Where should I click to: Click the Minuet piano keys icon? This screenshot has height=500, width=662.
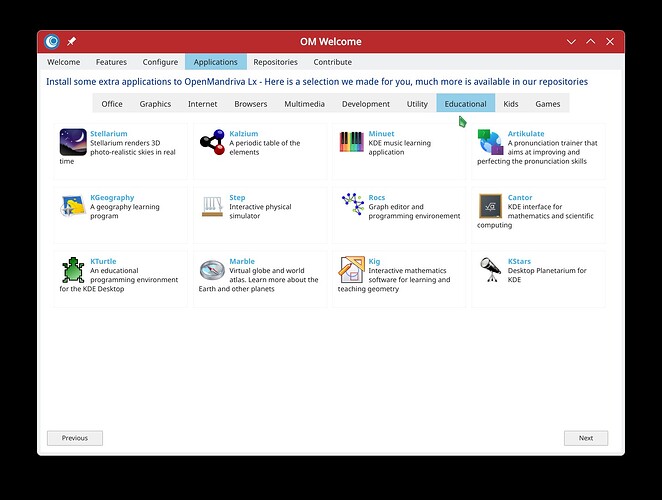tap(351, 142)
